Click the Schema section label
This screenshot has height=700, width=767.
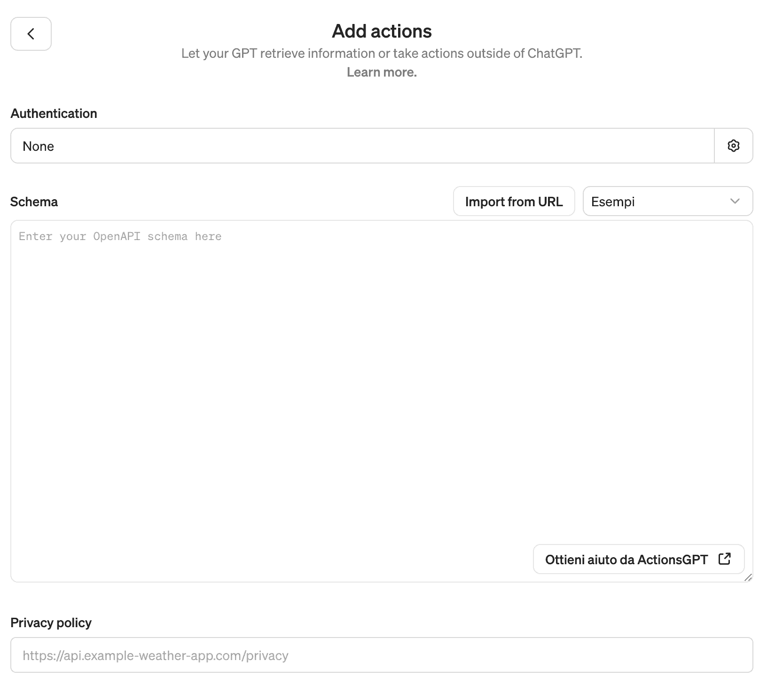point(34,202)
